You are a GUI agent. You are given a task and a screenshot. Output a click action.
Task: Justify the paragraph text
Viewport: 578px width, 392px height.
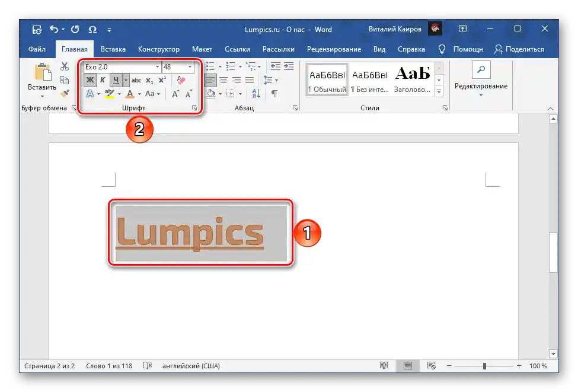(250, 80)
